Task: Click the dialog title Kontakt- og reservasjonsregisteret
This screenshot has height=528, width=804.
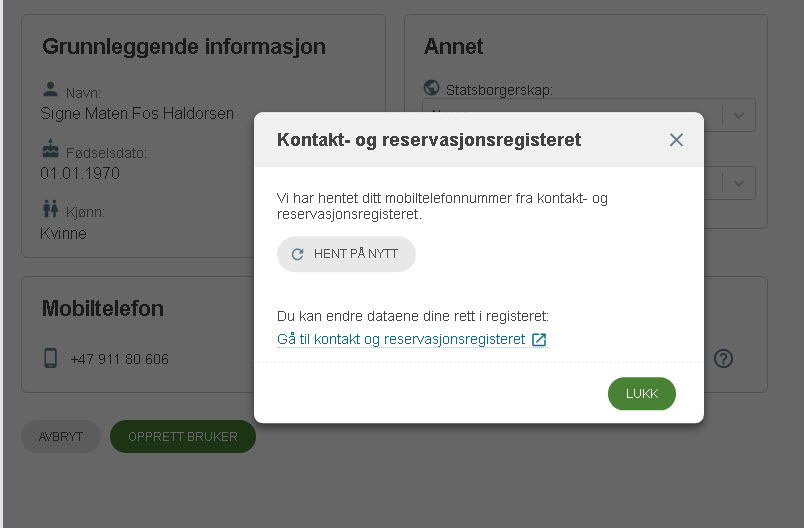Action: pyautogui.click(x=429, y=140)
